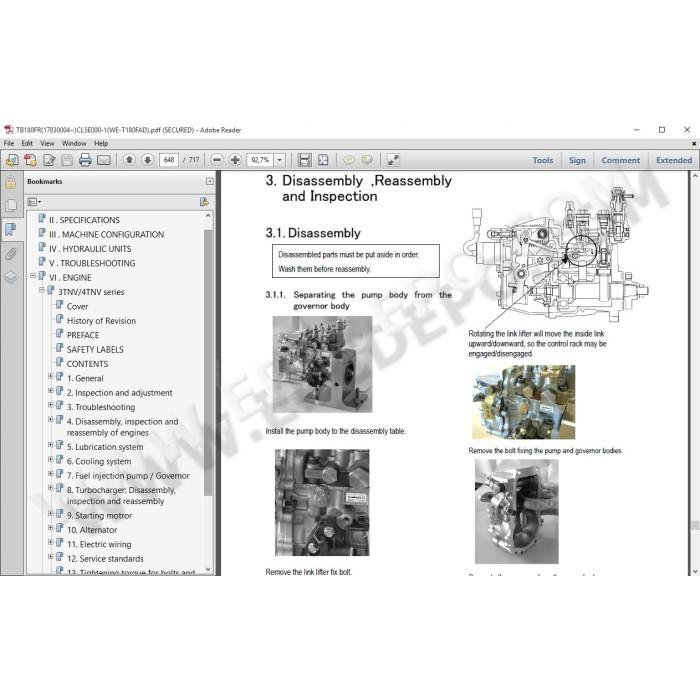Select the II. SPECIFICATIONS bookmark

coord(84,220)
